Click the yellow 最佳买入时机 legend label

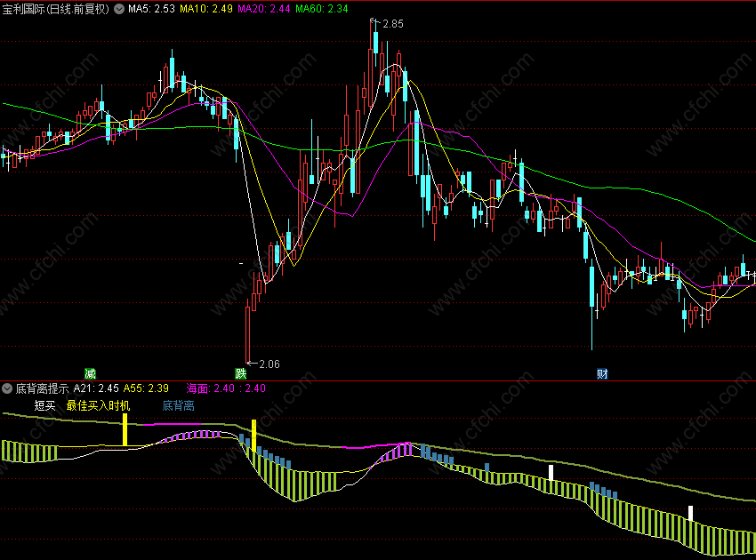coord(99,406)
